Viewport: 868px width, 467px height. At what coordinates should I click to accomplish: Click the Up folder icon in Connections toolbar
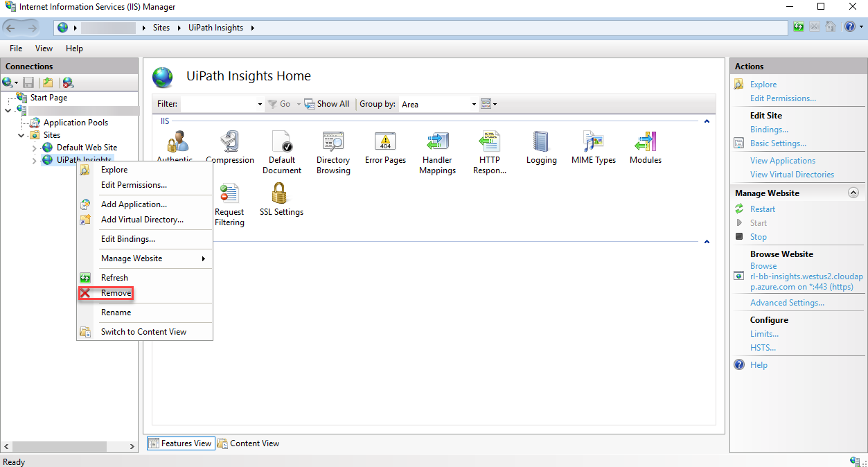click(x=48, y=82)
